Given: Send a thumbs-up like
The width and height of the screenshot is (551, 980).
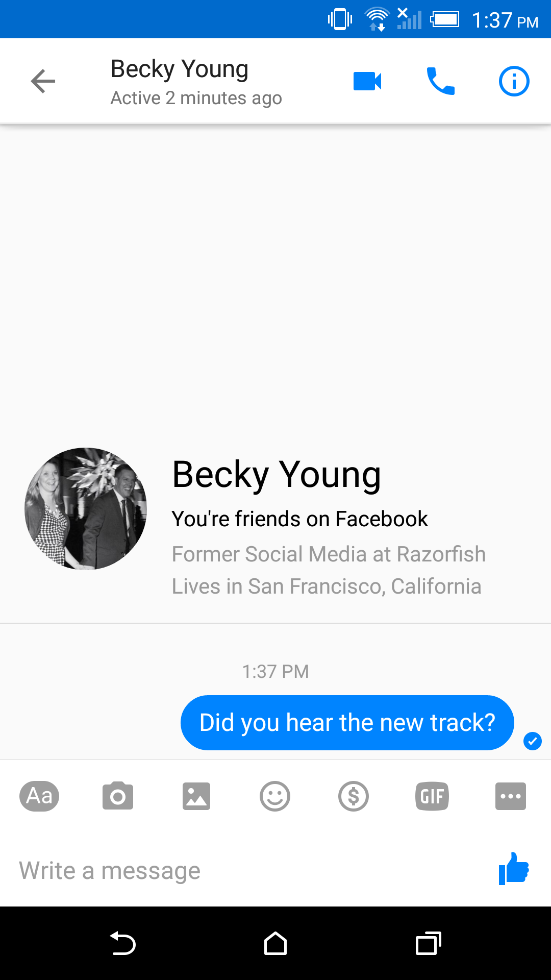Looking at the screenshot, I should 514,868.
